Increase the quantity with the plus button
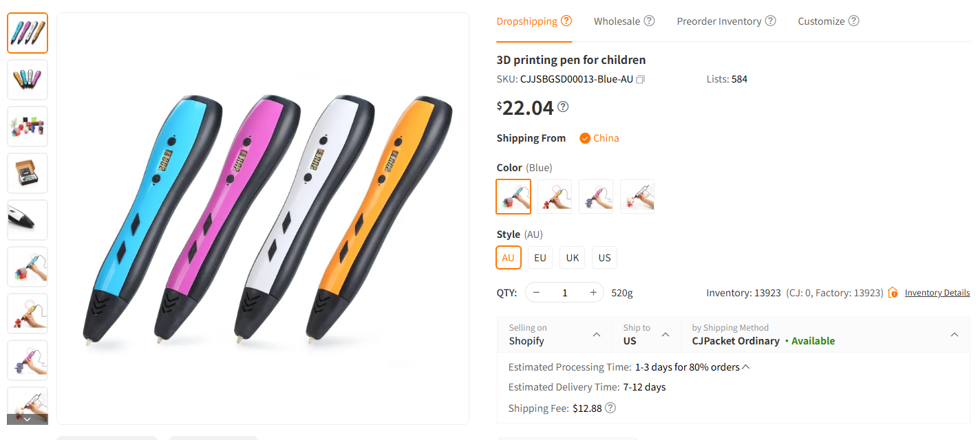Screen dimensions: 980x440 pyautogui.click(x=593, y=292)
